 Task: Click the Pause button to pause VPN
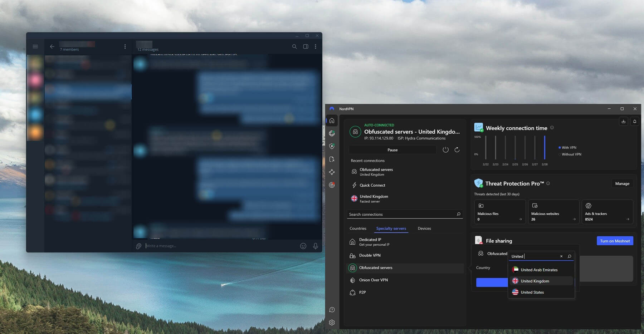click(392, 149)
